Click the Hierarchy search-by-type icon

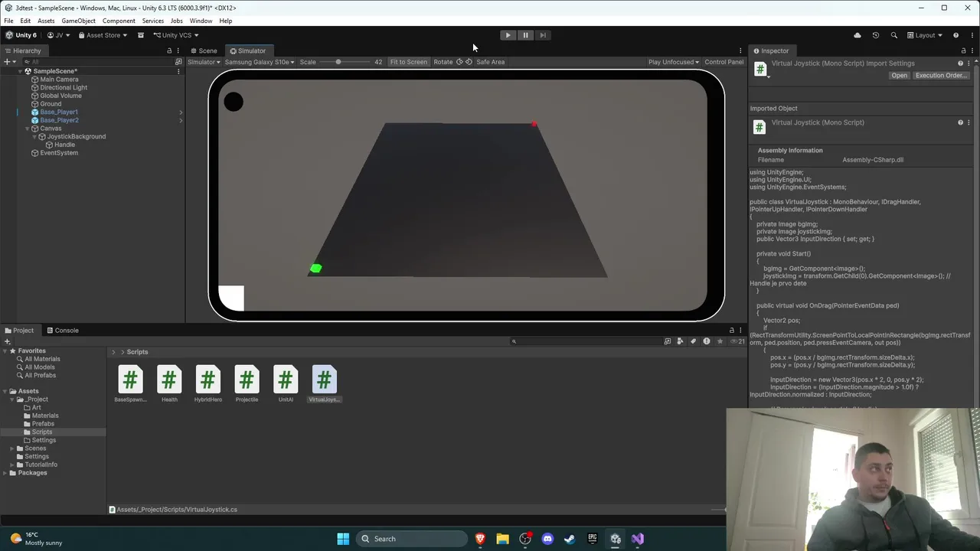tap(178, 61)
